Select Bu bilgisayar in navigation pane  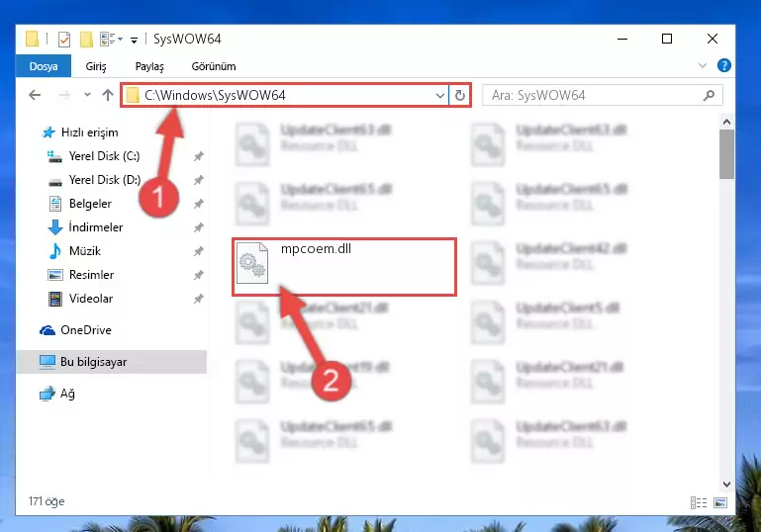(94, 362)
